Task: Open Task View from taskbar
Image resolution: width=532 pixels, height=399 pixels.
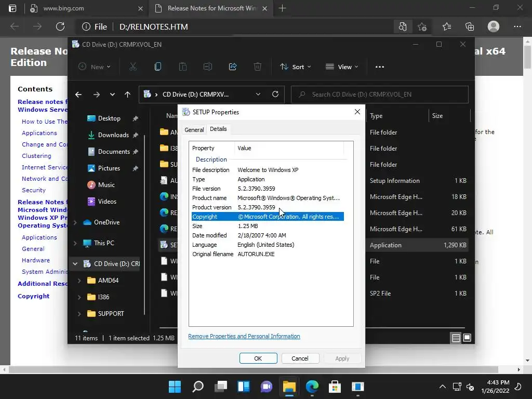Action: pyautogui.click(x=221, y=387)
